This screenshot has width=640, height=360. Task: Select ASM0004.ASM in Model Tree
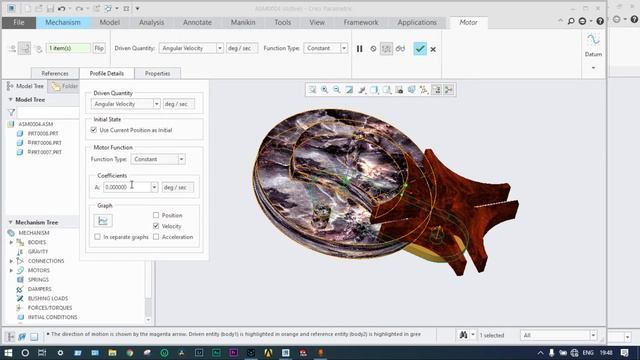click(x=36, y=124)
